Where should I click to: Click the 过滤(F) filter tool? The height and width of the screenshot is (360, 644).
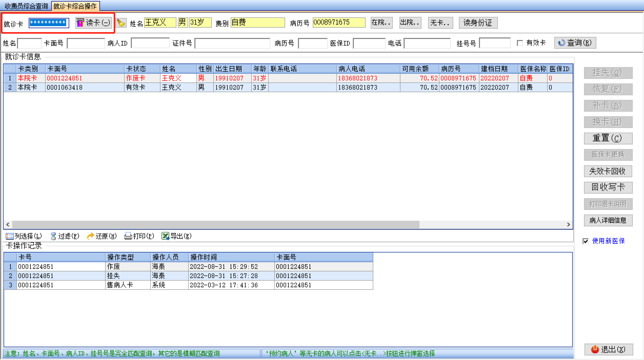click(x=65, y=236)
